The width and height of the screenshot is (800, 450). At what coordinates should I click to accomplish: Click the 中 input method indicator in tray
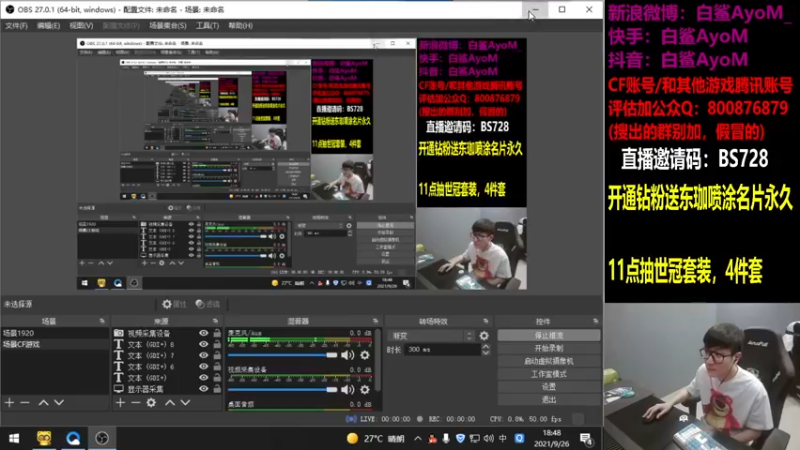point(503,438)
